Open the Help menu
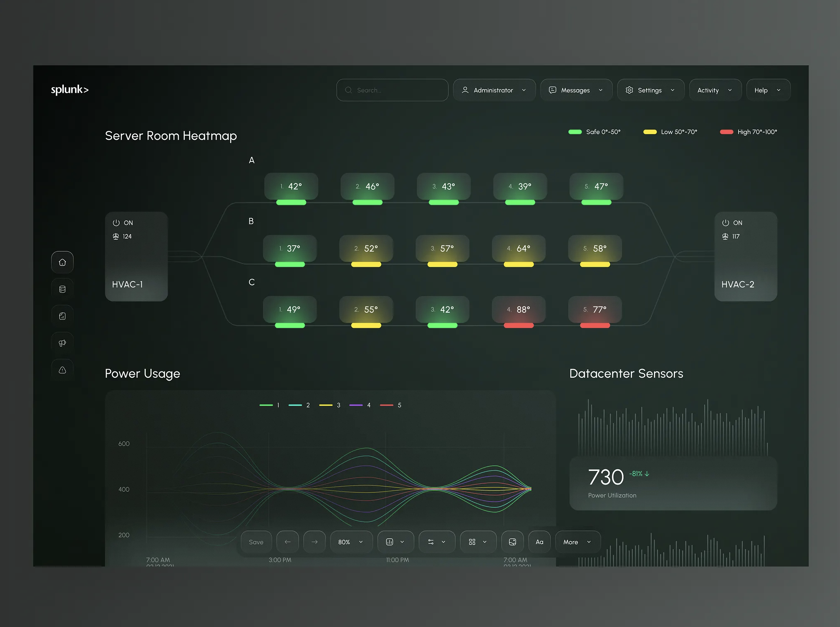This screenshot has width=840, height=627. [x=768, y=90]
